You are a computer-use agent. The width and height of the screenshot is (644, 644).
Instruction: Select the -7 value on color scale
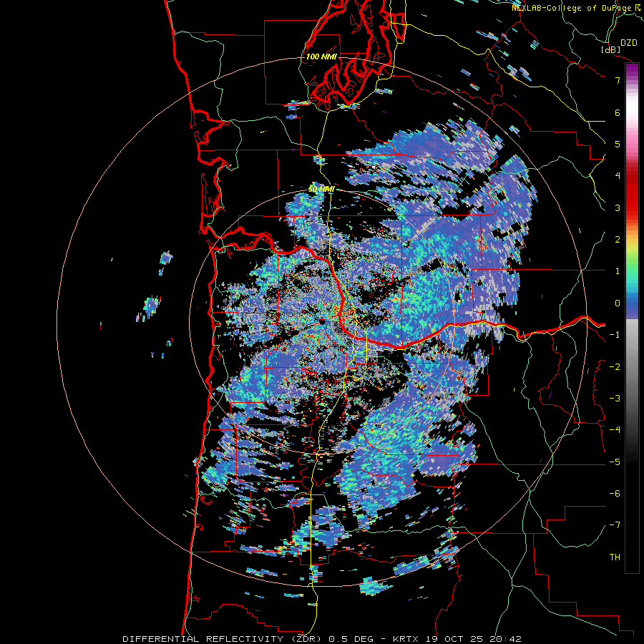point(615,525)
